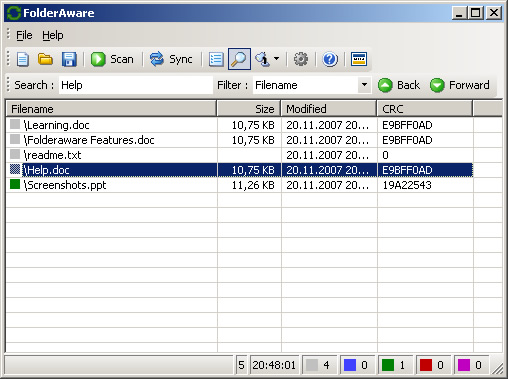Image resolution: width=508 pixels, height=379 pixels.
Task: Click the window panel icon at toolbar end
Action: pyautogui.click(x=359, y=59)
